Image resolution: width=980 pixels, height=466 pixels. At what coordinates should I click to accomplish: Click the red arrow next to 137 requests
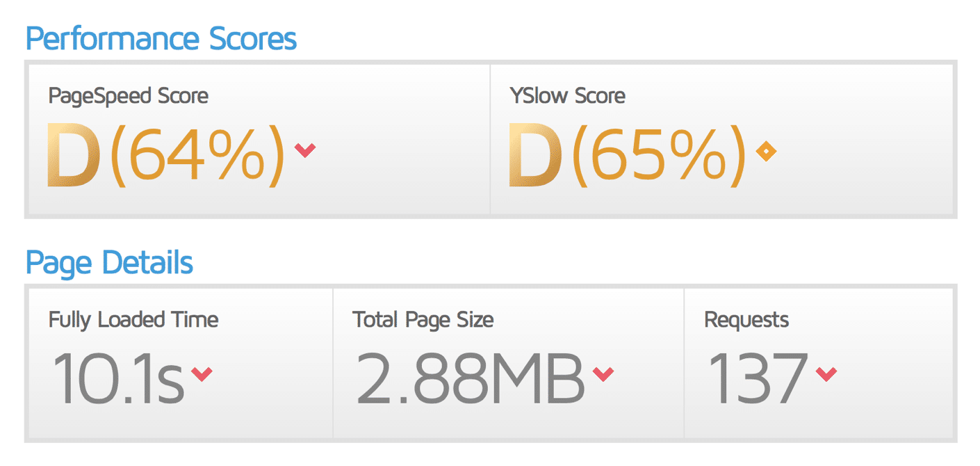[x=826, y=374]
